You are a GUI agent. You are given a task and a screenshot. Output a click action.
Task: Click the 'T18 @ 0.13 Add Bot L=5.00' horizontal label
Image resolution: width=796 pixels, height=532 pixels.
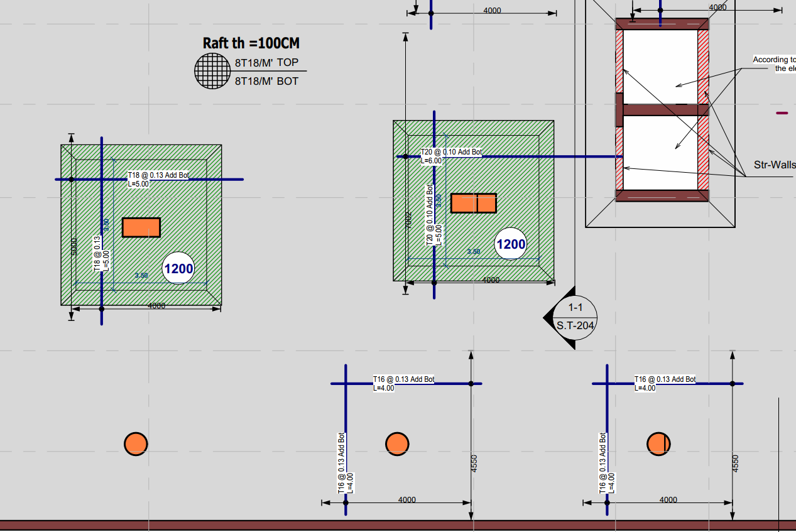click(158, 180)
